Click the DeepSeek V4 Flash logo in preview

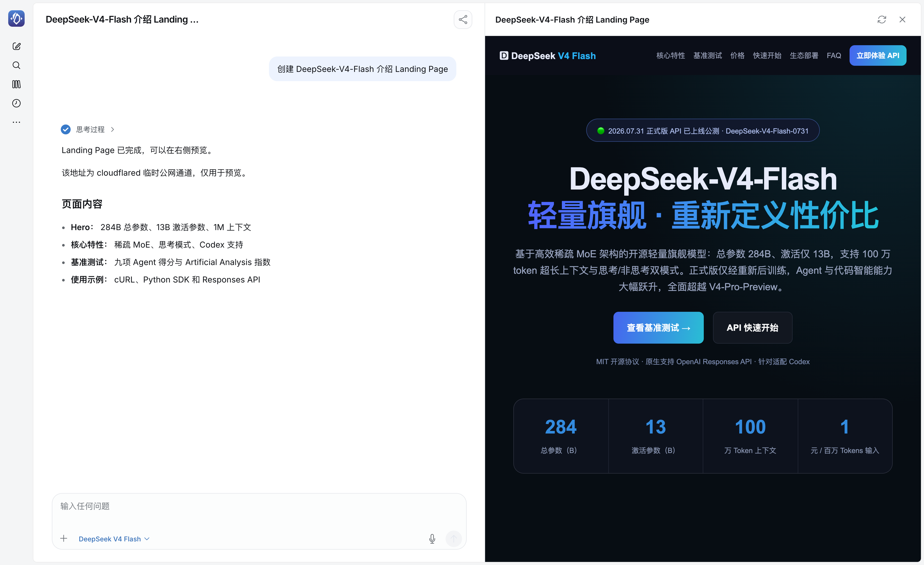(x=547, y=55)
